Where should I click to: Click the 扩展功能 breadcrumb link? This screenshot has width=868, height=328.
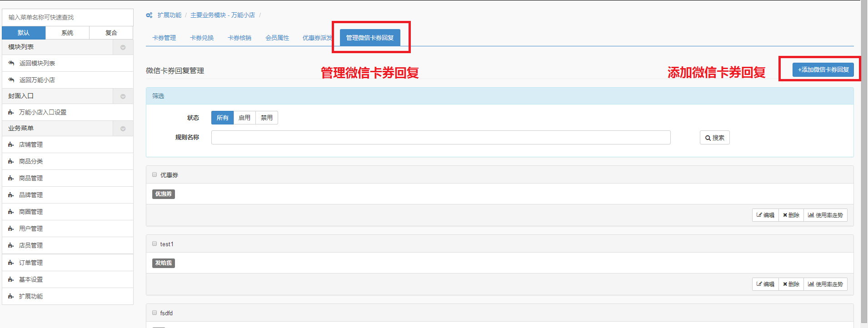[x=170, y=15]
